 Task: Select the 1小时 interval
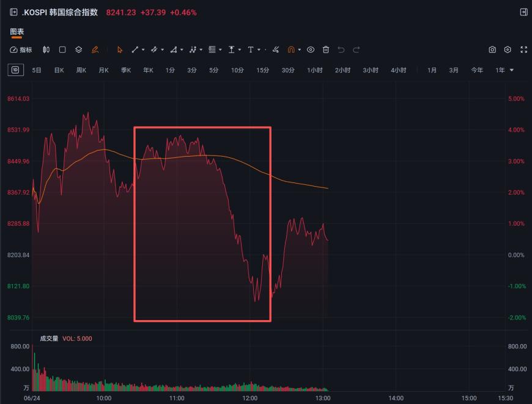(314, 70)
